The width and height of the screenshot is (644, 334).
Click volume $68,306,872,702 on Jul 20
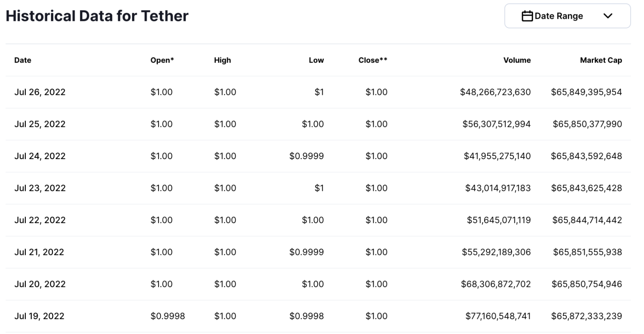pyautogui.click(x=495, y=284)
